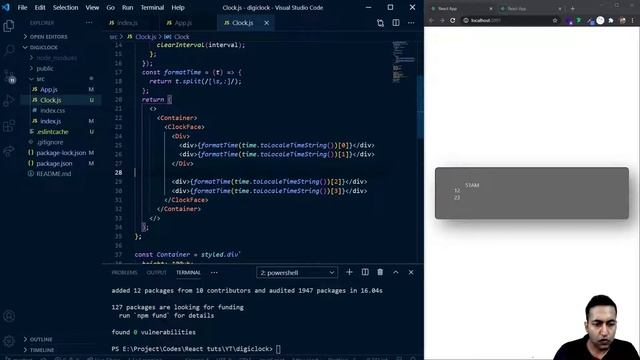Maximize the terminal panel with chevron
The width and height of the screenshot is (640, 360).
pos(396,272)
